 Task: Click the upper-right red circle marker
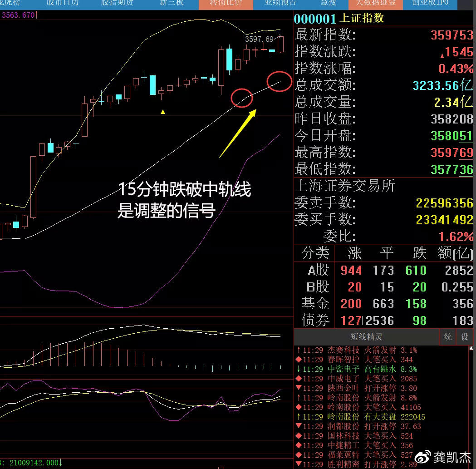pos(279,81)
